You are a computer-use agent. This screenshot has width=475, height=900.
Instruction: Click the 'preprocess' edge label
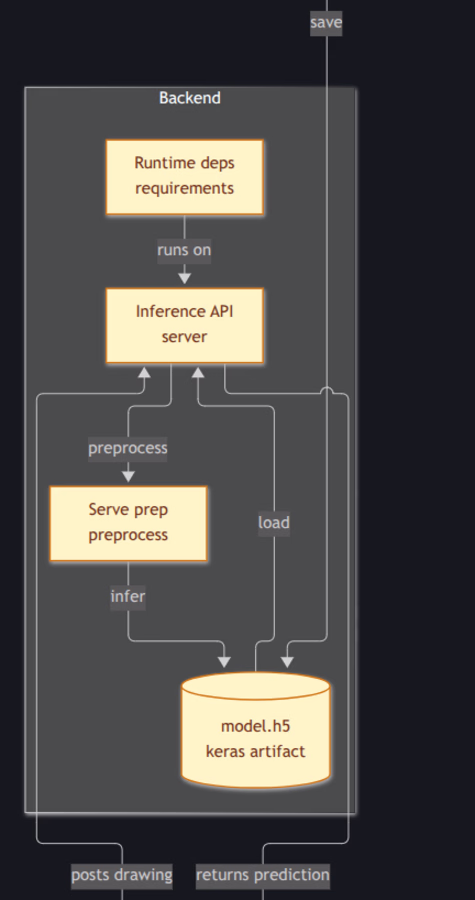click(x=128, y=448)
